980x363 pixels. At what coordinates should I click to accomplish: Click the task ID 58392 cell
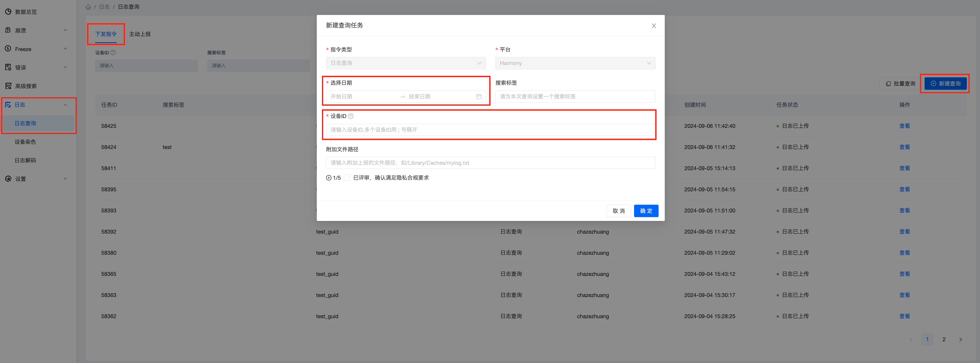click(x=109, y=232)
